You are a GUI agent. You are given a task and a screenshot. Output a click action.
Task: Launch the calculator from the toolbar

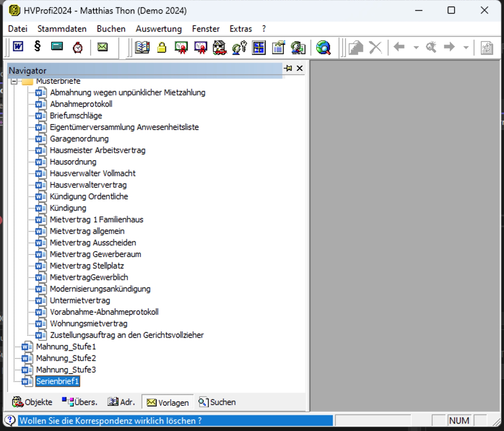pyautogui.click(x=57, y=46)
